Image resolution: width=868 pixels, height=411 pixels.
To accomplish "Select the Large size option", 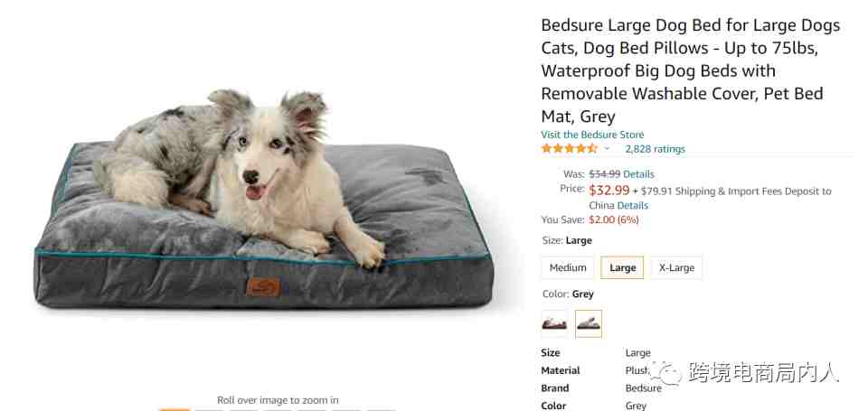I will coord(622,267).
